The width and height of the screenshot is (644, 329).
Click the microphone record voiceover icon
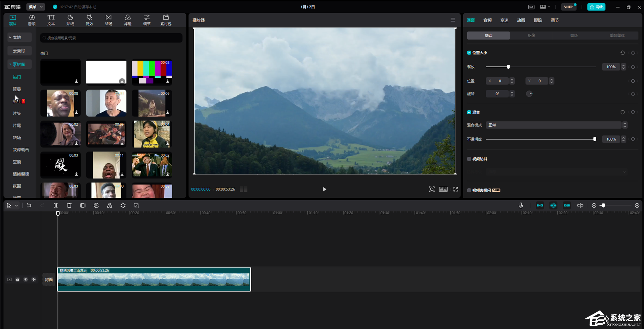(x=521, y=206)
